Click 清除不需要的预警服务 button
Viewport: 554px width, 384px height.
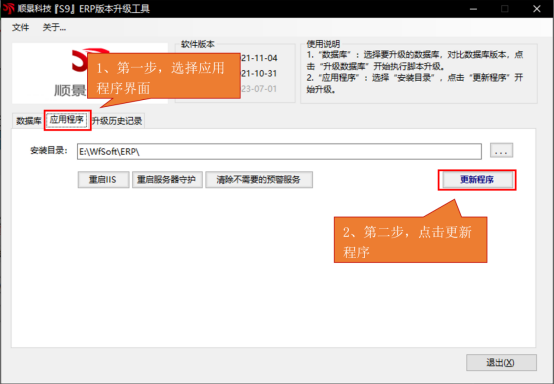[259, 179]
